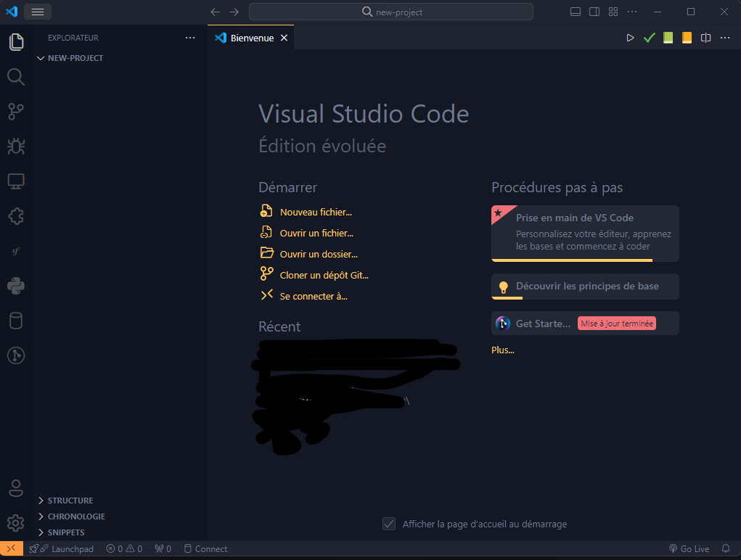This screenshot has width=741, height=560.
Task: Open the Source Control view
Action: tap(16, 112)
